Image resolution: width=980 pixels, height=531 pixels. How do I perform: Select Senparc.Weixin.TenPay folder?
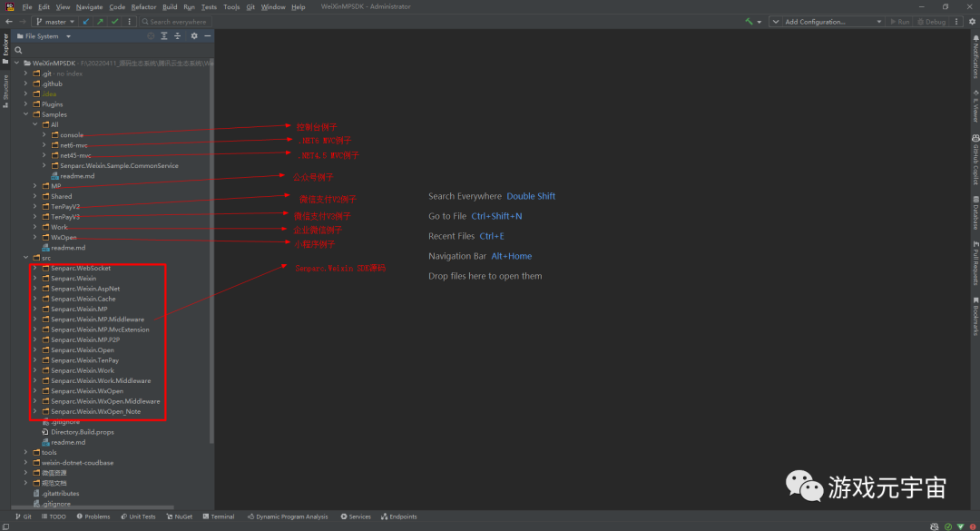click(x=84, y=360)
